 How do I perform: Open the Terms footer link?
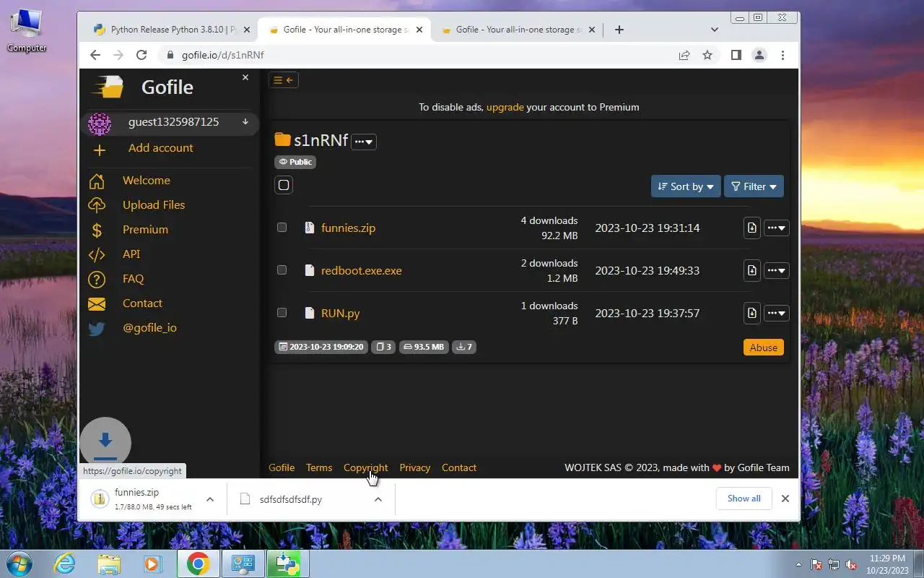319,467
